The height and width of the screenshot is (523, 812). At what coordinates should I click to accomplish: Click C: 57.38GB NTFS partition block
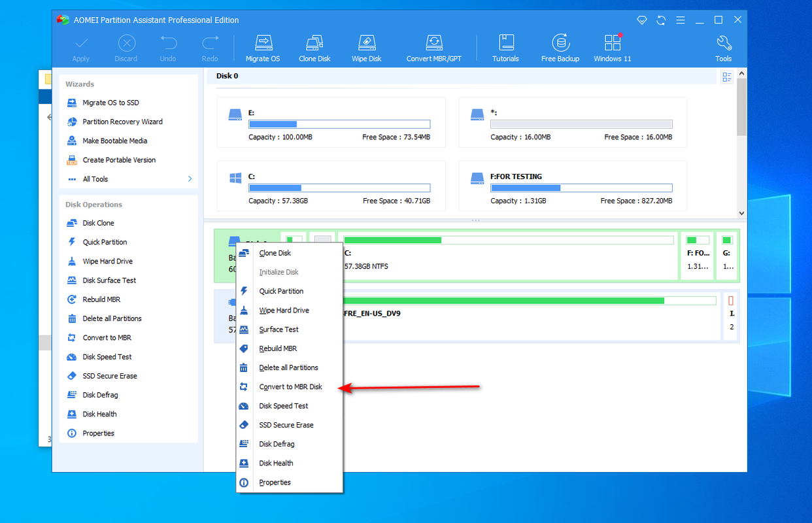[x=507, y=254]
